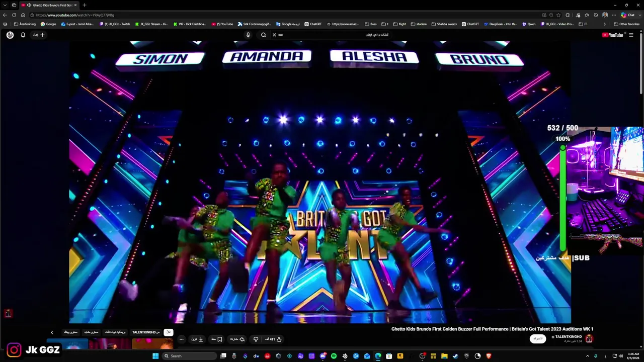This screenshot has width=644, height=362.
Task: Open the 'Buss' bookmarks folder
Action: (371, 24)
